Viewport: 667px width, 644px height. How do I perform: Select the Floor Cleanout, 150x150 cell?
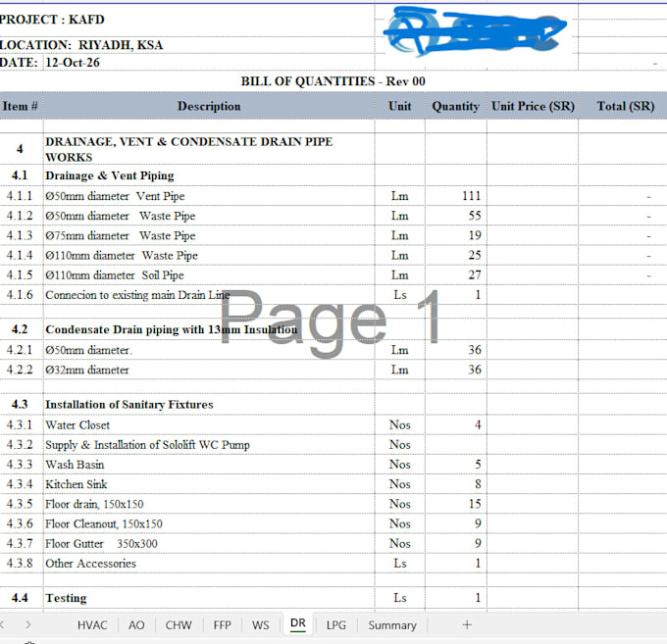[209, 523]
